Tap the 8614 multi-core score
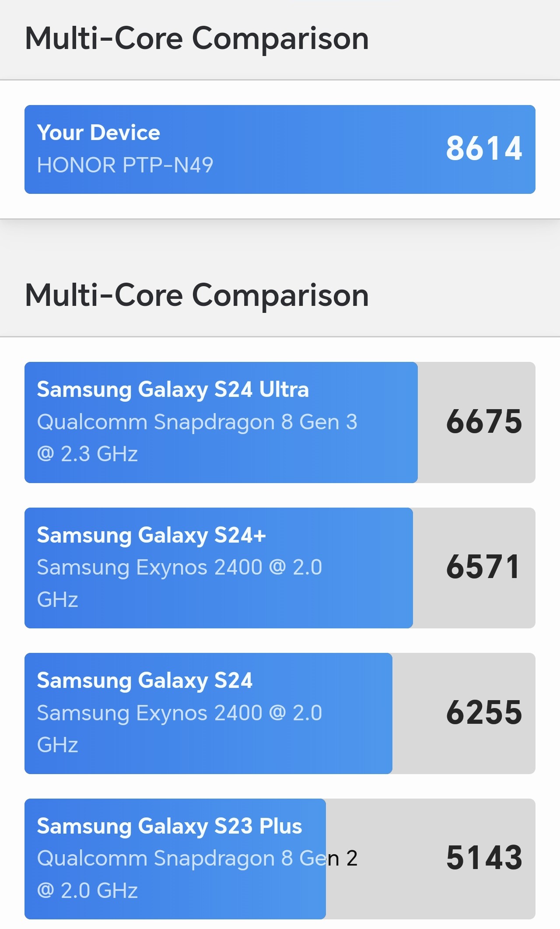The height and width of the screenshot is (929, 560). click(x=484, y=149)
